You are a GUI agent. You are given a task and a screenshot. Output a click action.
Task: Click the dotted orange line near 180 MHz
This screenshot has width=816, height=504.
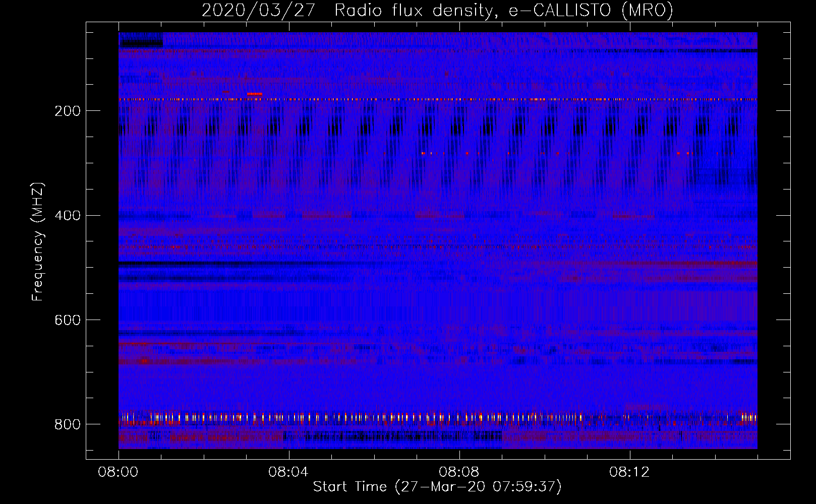pyautogui.click(x=438, y=99)
